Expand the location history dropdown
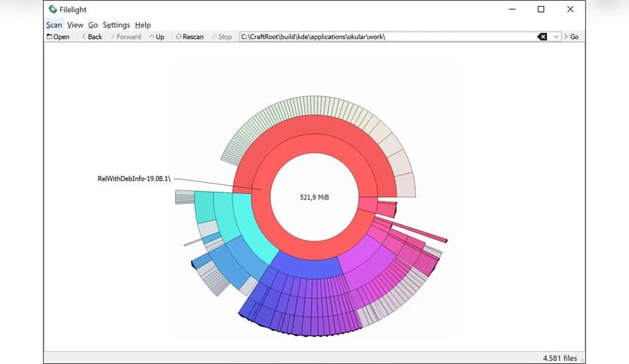Image resolution: width=629 pixels, height=364 pixels. click(x=556, y=36)
